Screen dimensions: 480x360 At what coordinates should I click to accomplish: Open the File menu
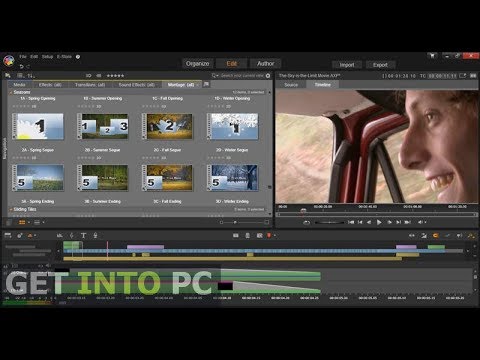pos(23,57)
